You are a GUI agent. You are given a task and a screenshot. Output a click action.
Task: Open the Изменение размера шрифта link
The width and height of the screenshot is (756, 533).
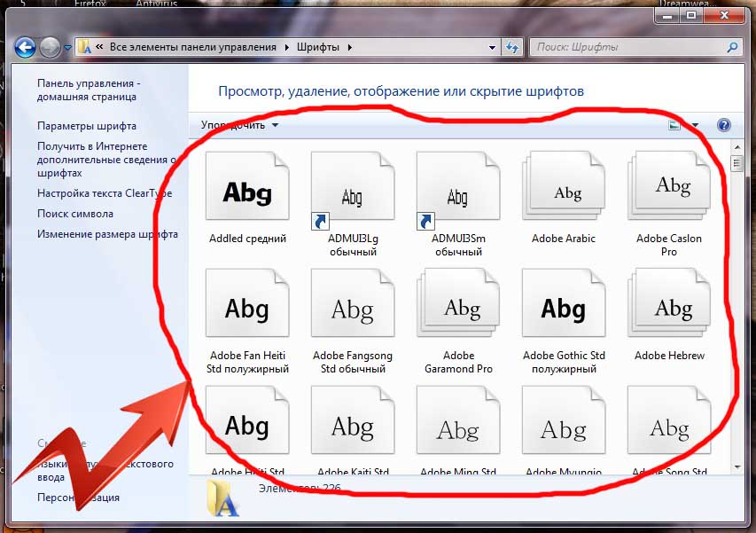point(107,234)
